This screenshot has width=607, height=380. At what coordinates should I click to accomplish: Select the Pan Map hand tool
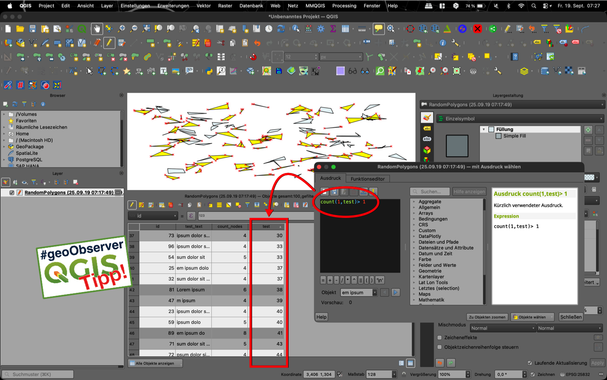(x=96, y=29)
